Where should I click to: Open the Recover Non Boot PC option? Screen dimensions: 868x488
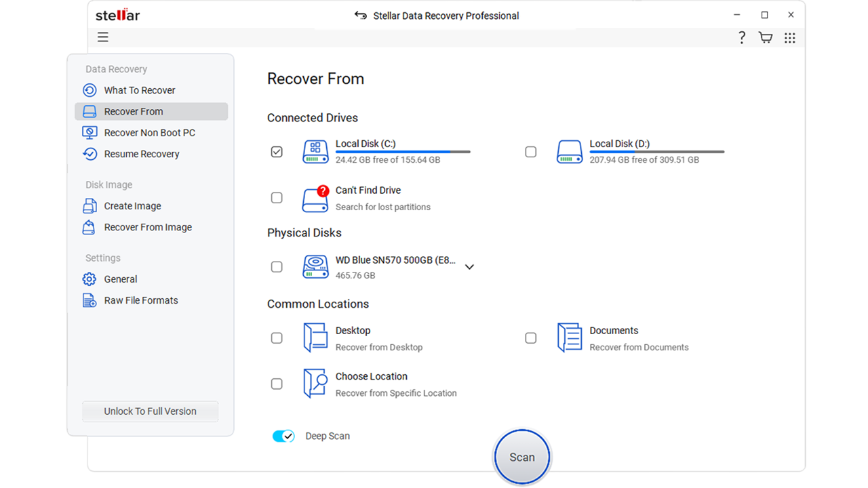click(x=149, y=132)
